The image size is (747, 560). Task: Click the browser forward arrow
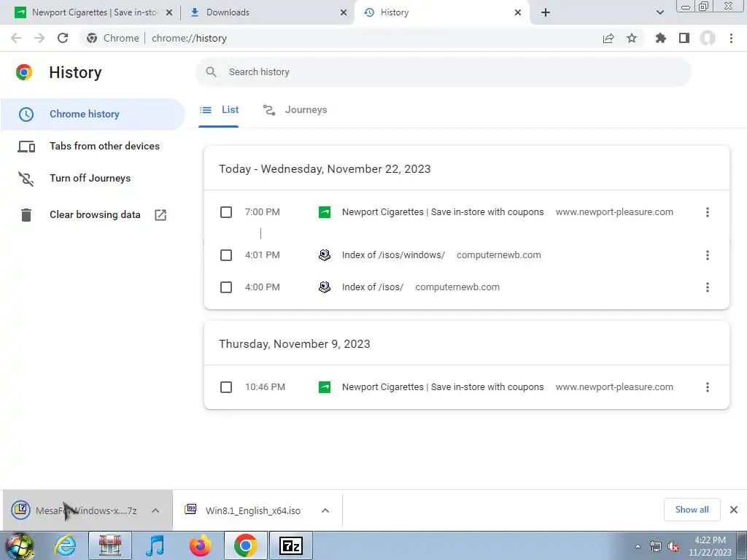pyautogui.click(x=39, y=38)
